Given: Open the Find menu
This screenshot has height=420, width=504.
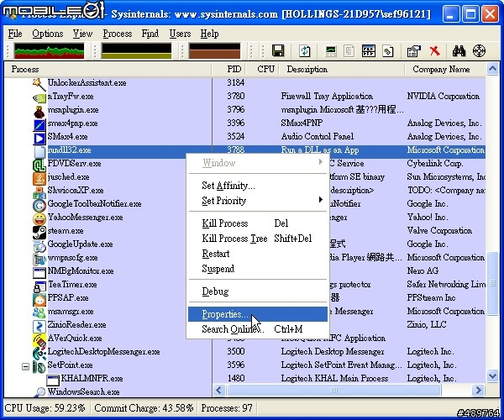Looking at the screenshot, I should 150,34.
